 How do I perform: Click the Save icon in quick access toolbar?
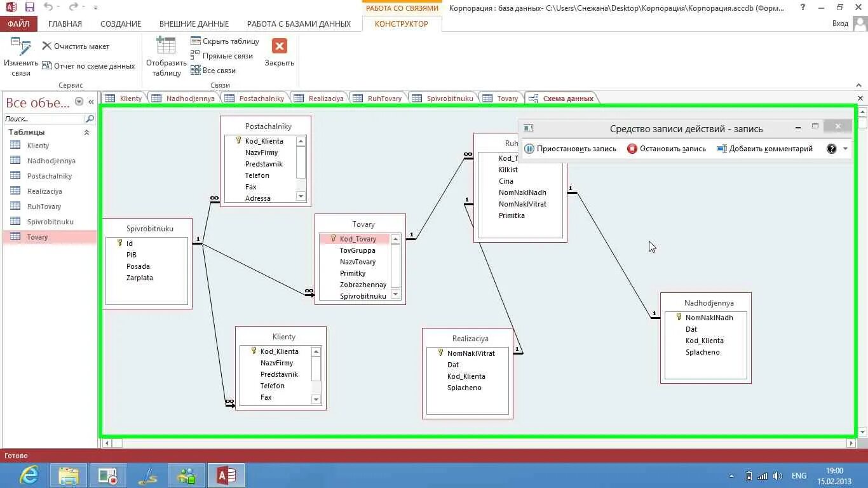coord(29,7)
